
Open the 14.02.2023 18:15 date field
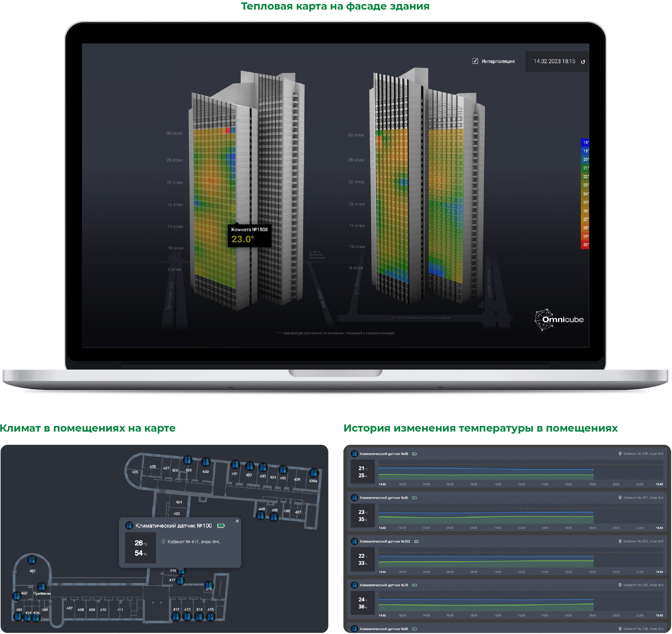pyautogui.click(x=554, y=62)
